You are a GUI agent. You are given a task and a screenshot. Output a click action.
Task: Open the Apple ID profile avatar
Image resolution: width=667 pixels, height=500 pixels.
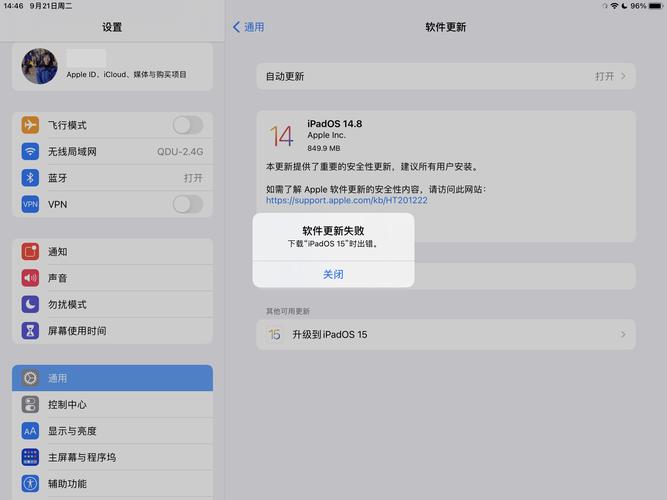(40, 66)
